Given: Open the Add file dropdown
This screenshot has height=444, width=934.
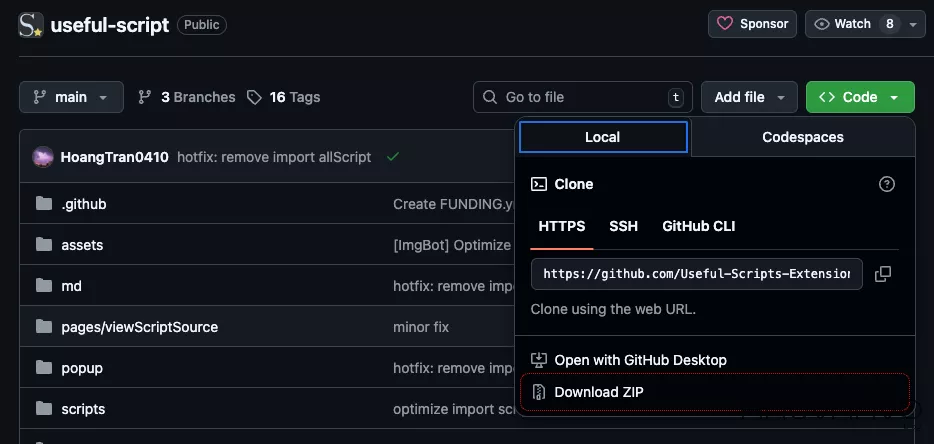Looking at the screenshot, I should 749,97.
